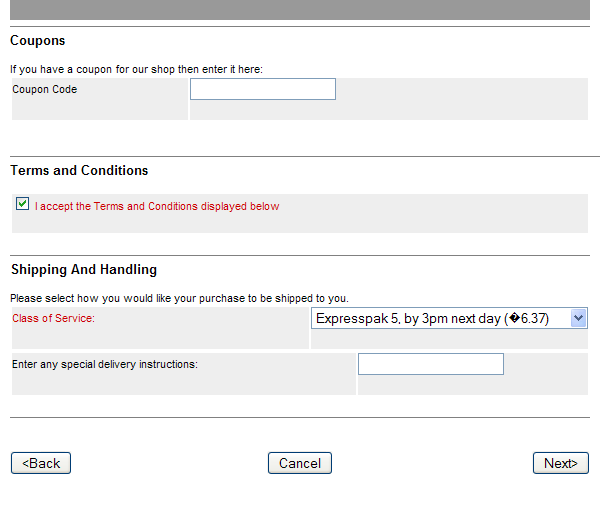Proceed using the Next> button
The width and height of the screenshot is (600, 507).
click(561, 463)
